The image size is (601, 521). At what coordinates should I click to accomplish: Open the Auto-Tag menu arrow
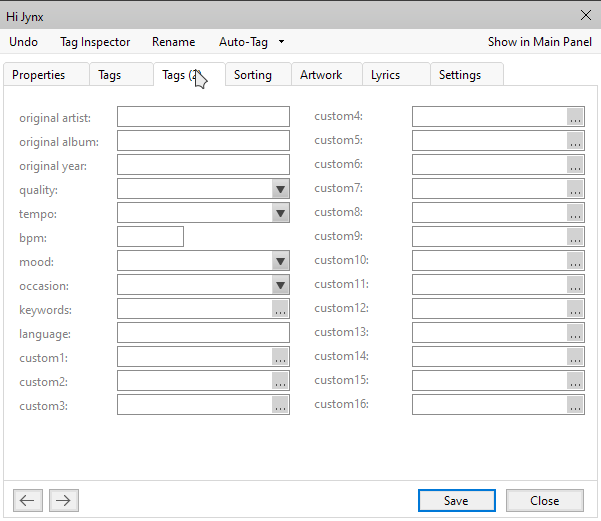coord(282,42)
